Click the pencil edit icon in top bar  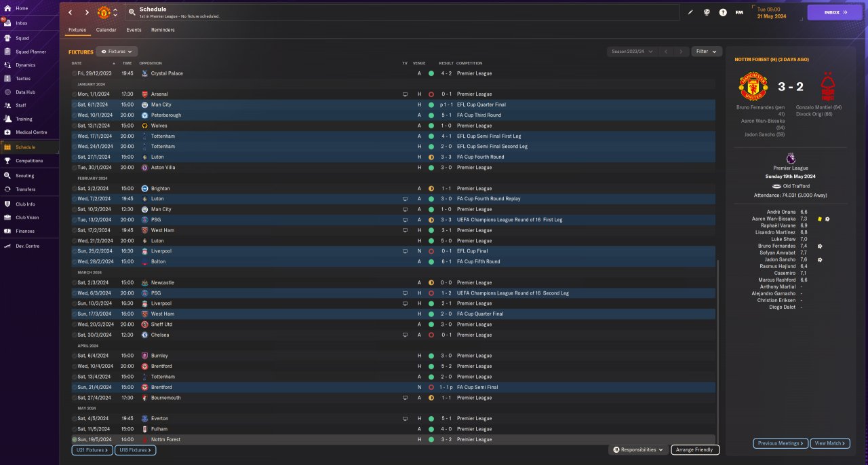(690, 12)
